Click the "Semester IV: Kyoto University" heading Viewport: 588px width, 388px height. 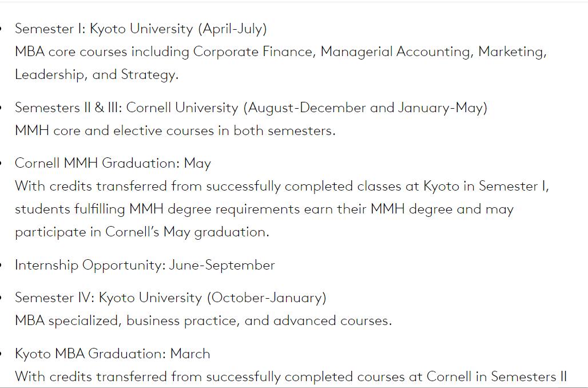coord(108,298)
